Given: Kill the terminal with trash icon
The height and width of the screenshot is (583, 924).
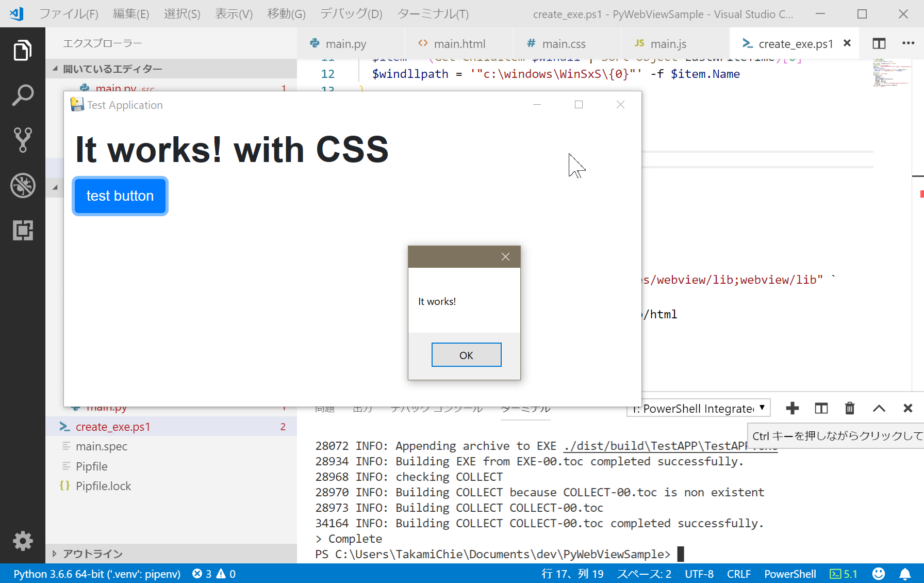Looking at the screenshot, I should [x=850, y=409].
